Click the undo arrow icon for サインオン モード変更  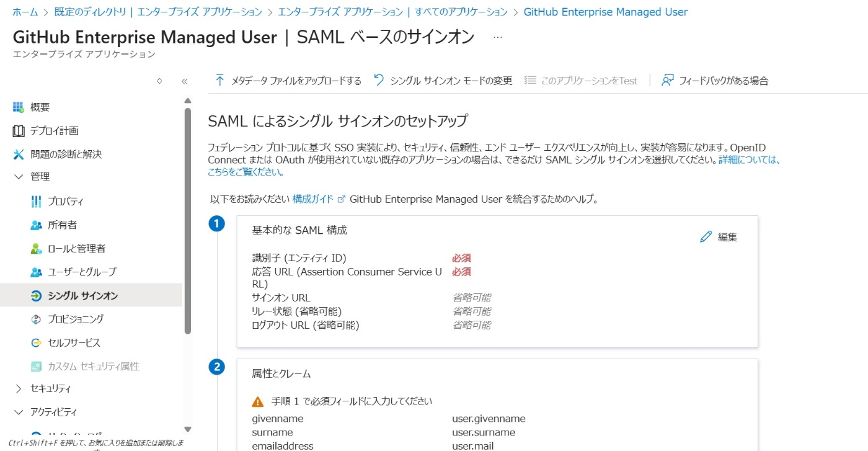pyautogui.click(x=379, y=81)
